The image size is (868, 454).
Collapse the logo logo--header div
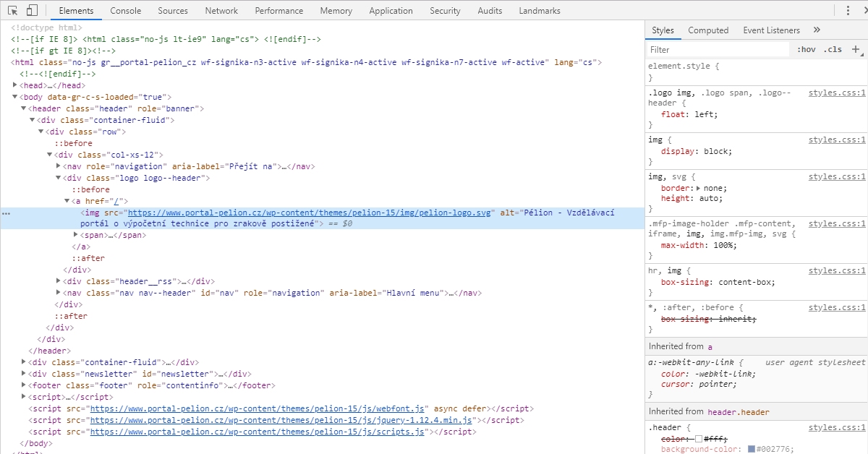point(59,178)
